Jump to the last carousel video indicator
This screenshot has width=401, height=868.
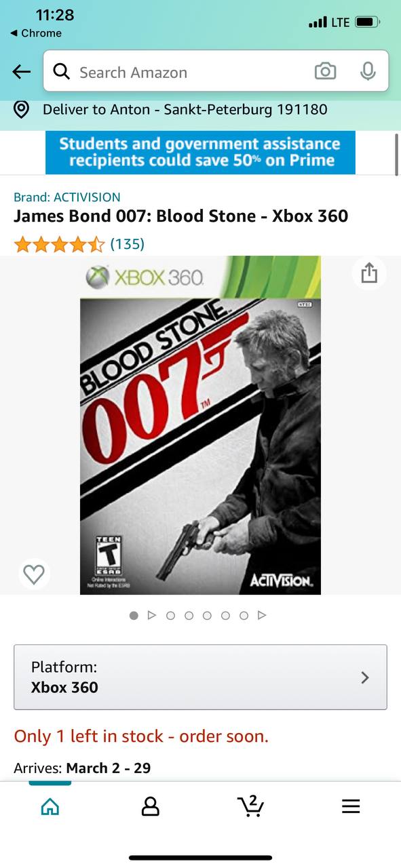pos(262,615)
